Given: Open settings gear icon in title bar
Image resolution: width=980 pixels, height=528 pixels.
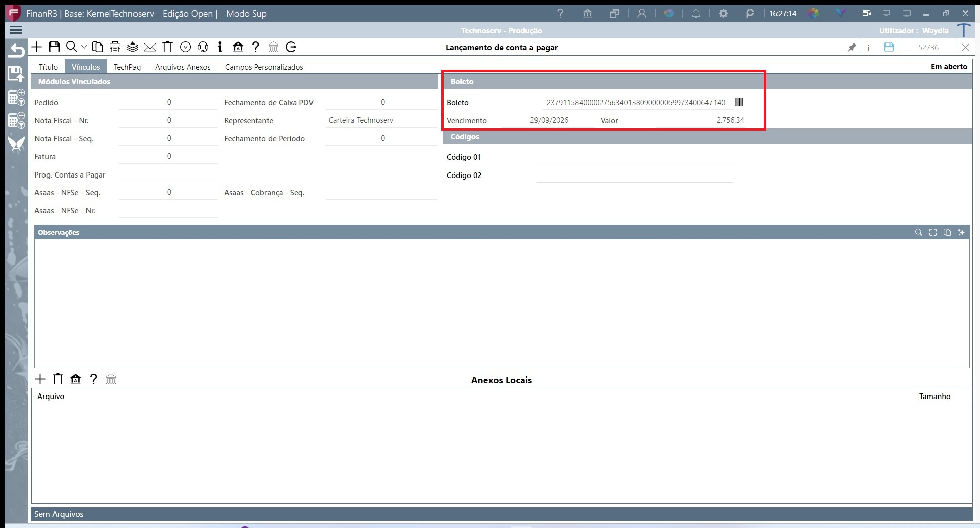Looking at the screenshot, I should click(x=723, y=14).
